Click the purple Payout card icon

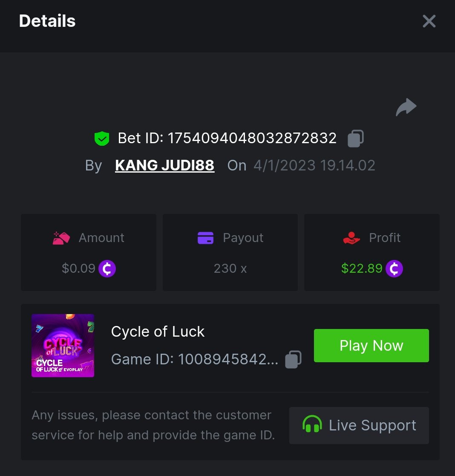click(x=205, y=238)
